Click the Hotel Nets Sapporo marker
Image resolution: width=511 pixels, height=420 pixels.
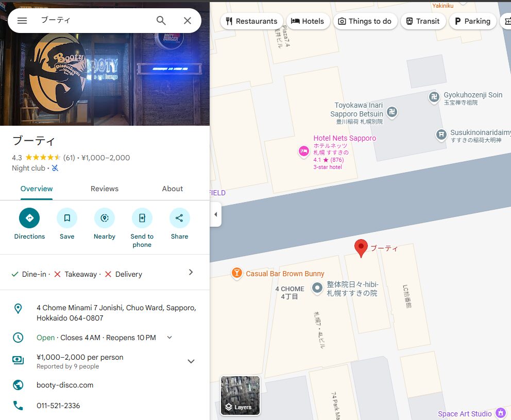point(304,151)
